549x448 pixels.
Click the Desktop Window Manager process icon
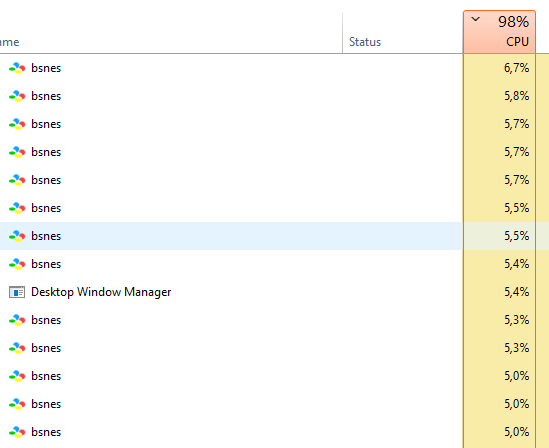(x=17, y=292)
